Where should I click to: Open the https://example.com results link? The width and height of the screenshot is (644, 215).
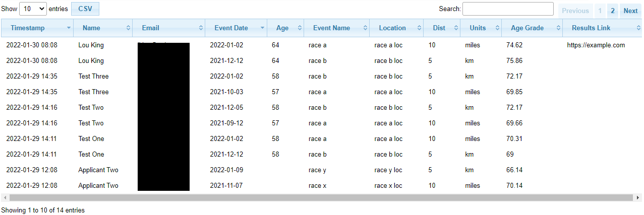tap(596, 45)
